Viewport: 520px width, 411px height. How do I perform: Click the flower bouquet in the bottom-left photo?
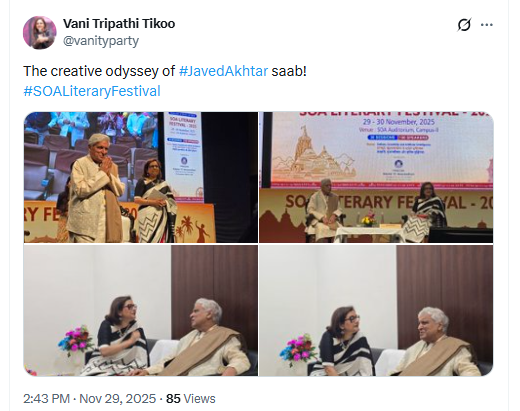pyautogui.click(x=76, y=341)
